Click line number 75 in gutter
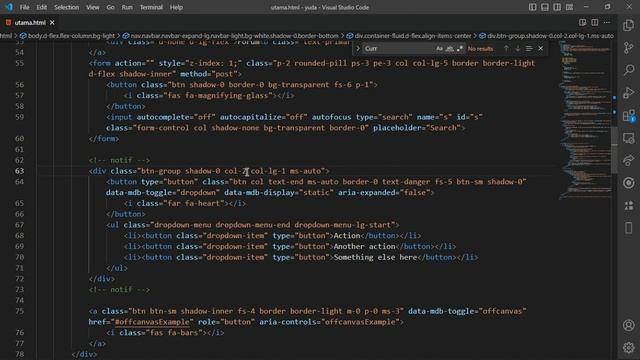 pyautogui.click(x=19, y=311)
